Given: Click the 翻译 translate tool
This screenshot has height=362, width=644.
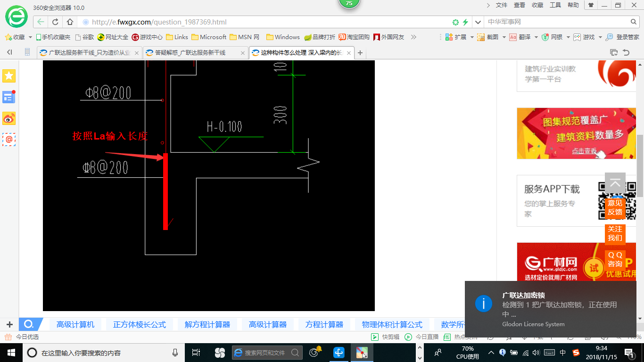Looking at the screenshot, I should click(x=520, y=37).
